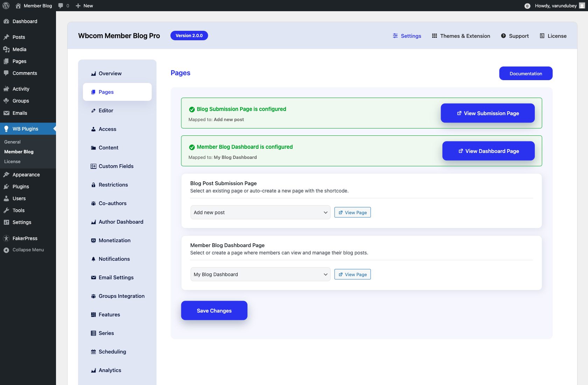The height and width of the screenshot is (385, 588).
Task: Open the Member Blog Dashboard Page dropdown
Action: pyautogui.click(x=260, y=274)
